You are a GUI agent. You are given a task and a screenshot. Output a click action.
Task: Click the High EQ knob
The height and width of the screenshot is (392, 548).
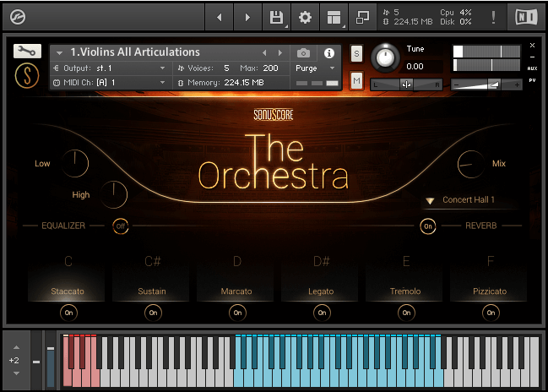coord(114,194)
